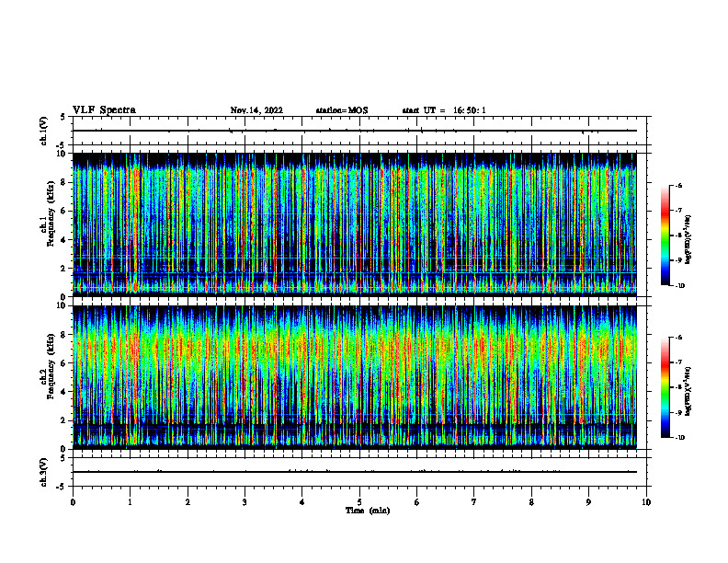The width and height of the screenshot is (728, 563).
Task: Click the "VLF Spectra" plot title
Action: (104, 110)
